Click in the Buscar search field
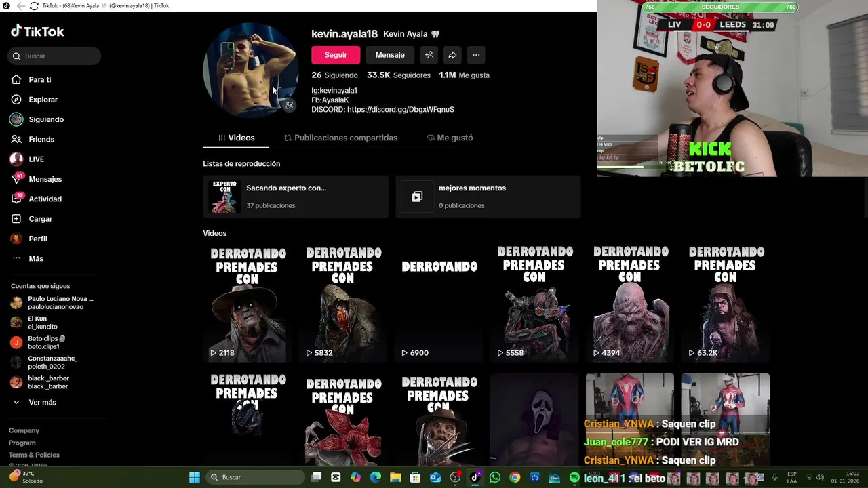The width and height of the screenshot is (868, 488). click(54, 56)
